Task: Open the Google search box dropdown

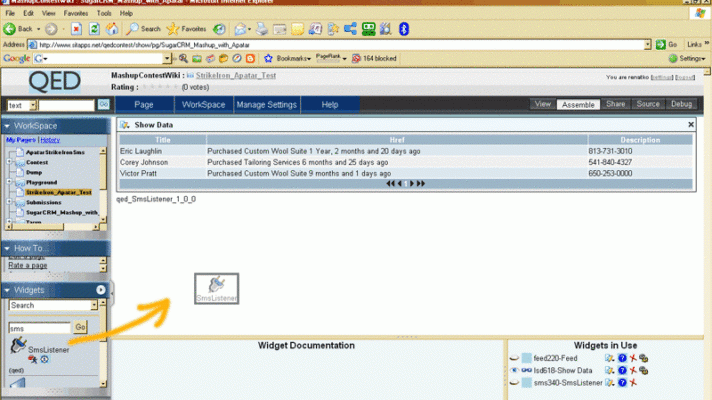Action: 167,58
